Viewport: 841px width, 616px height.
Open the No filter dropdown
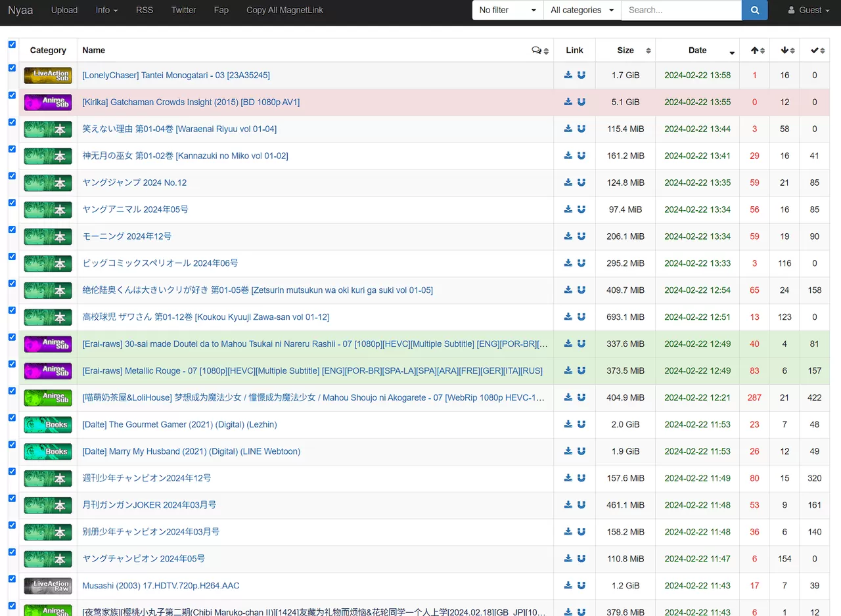[507, 11]
